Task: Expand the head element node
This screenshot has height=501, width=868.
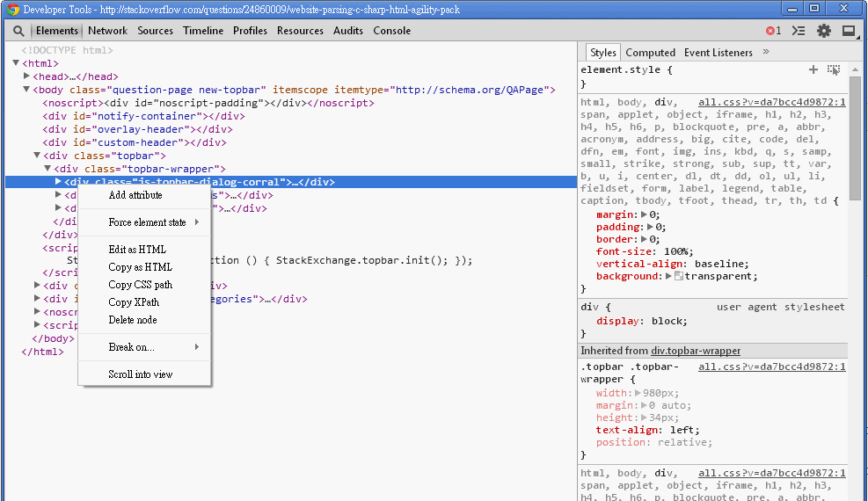Action: pos(27,76)
